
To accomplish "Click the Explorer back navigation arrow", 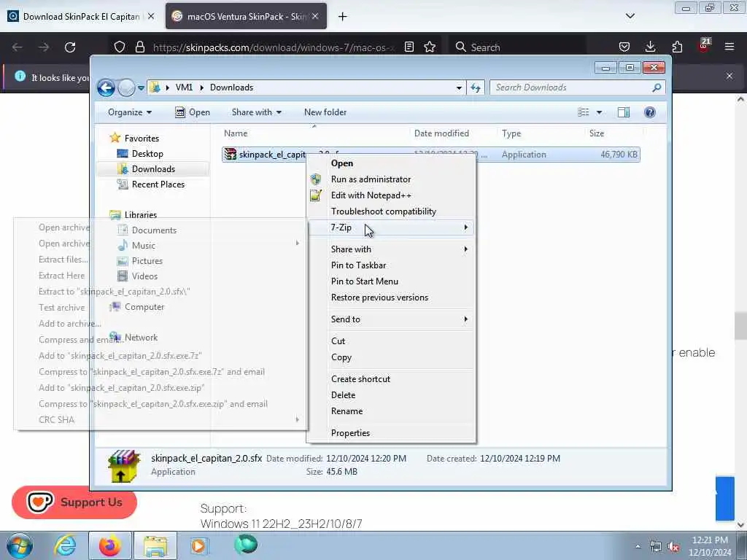I will click(106, 87).
